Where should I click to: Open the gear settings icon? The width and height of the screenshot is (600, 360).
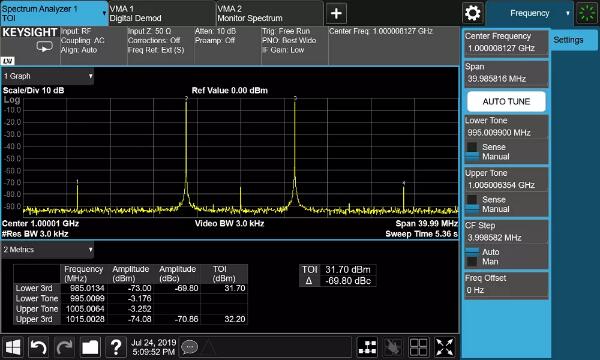(x=473, y=13)
